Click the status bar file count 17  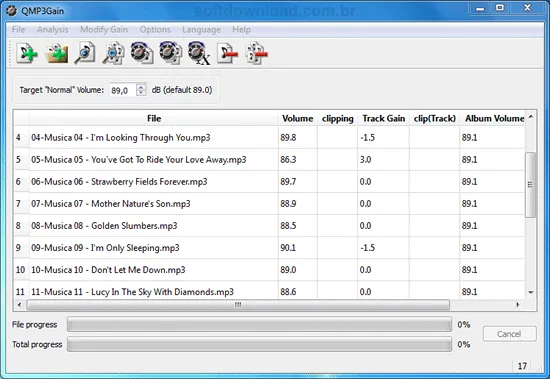[x=522, y=366]
